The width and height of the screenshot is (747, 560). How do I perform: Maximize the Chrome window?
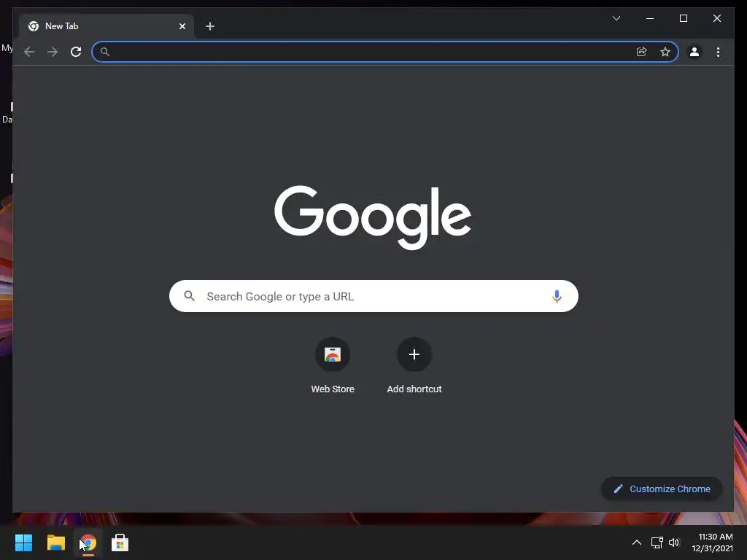click(683, 18)
